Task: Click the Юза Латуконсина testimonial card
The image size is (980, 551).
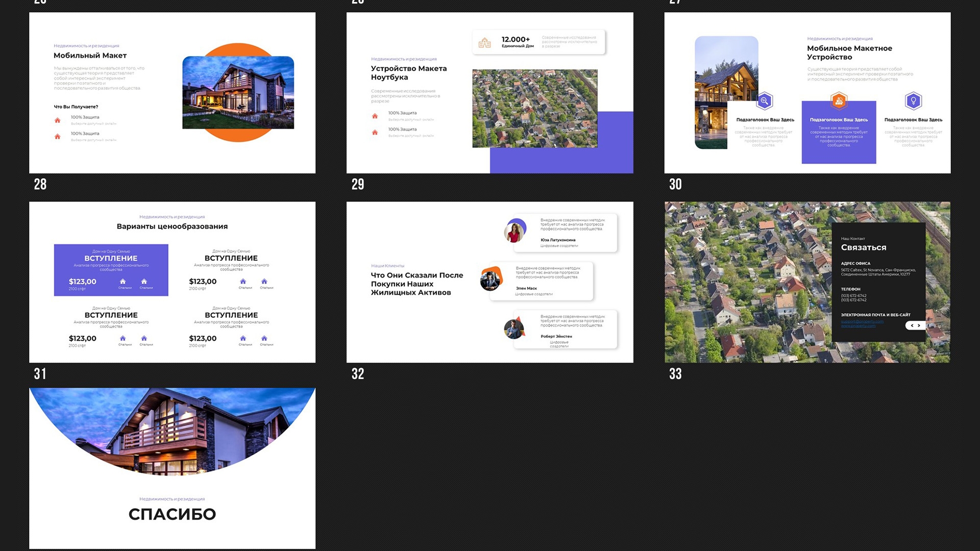Action: 566,233
